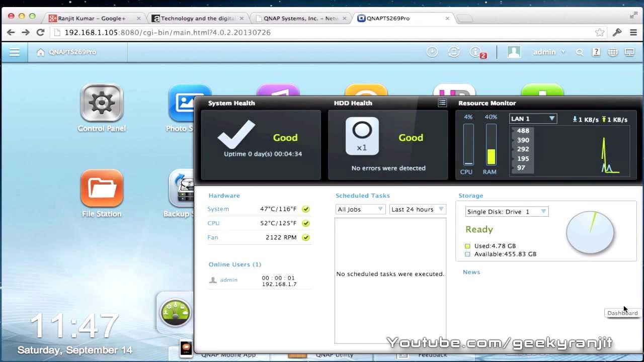Open the QNAP main menu hamburger icon
The image size is (644, 362).
14,52
